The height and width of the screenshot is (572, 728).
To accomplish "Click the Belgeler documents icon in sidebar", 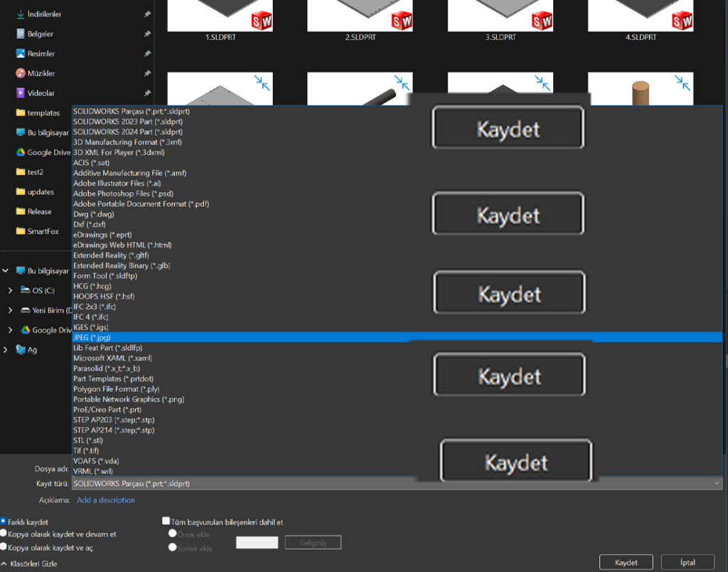I will pos(20,33).
